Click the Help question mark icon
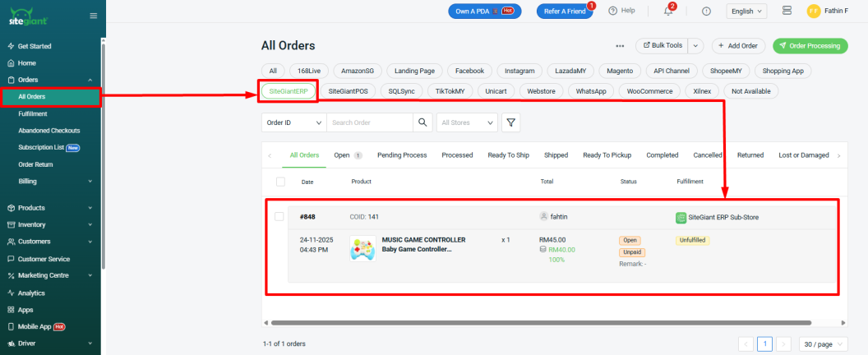 point(613,11)
